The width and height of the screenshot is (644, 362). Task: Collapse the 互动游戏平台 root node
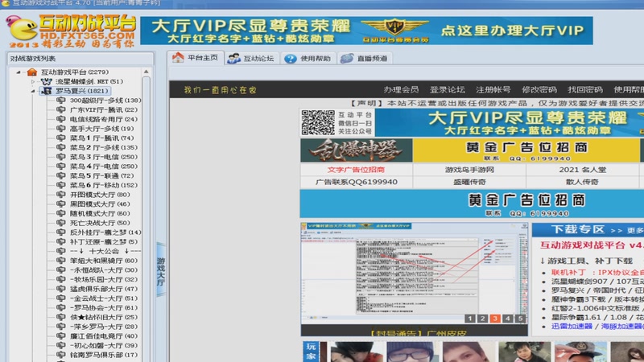(x=18, y=72)
